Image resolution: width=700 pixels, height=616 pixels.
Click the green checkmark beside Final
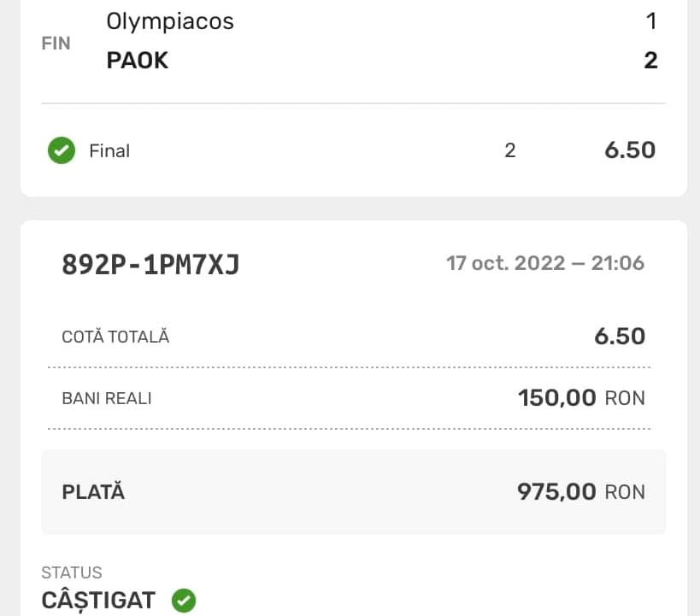click(62, 151)
